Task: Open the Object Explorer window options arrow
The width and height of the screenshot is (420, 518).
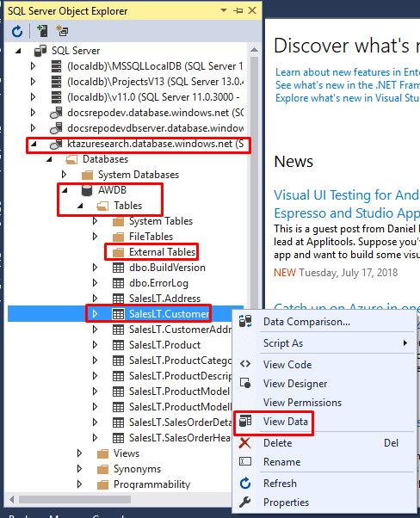Action: (224, 10)
